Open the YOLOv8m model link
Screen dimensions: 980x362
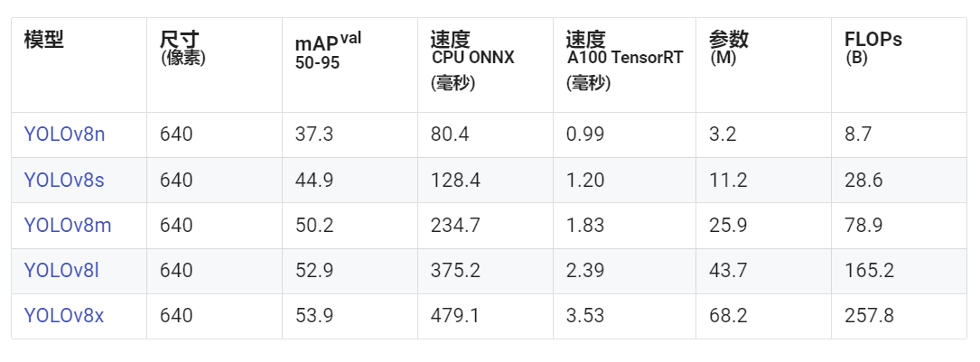[68, 225]
